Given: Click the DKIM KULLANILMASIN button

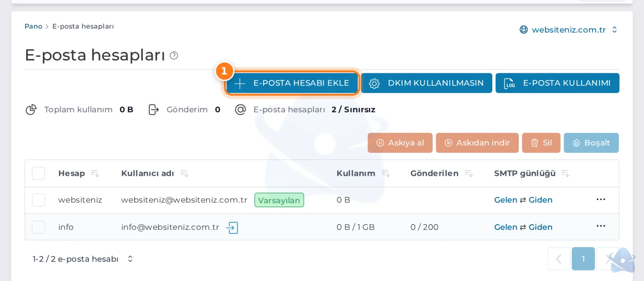Looking at the screenshot, I should tap(427, 83).
